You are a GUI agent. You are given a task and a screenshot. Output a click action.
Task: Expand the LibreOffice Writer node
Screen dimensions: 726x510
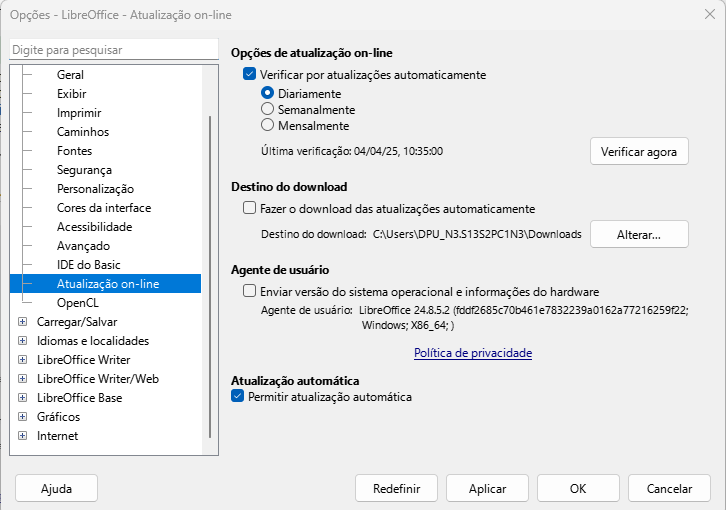[22, 359]
